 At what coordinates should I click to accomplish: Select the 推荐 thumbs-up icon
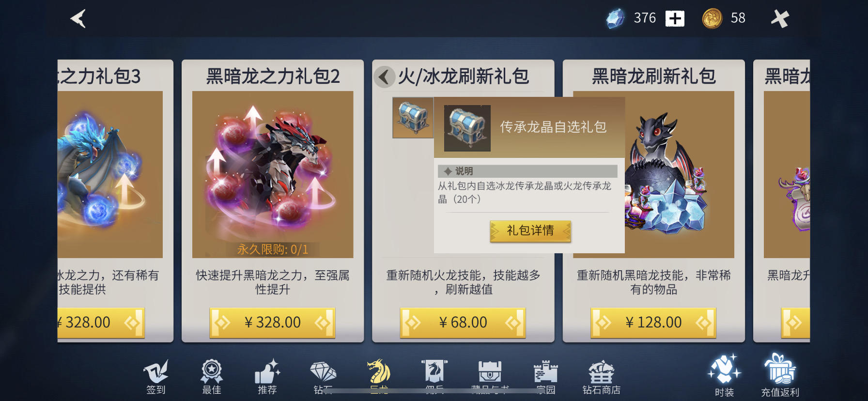click(x=267, y=377)
